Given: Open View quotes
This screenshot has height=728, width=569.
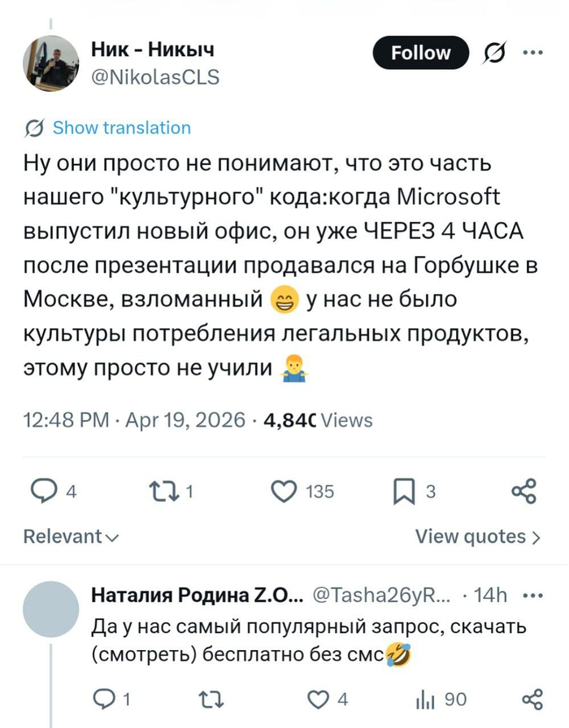Looking at the screenshot, I should pyautogui.click(x=478, y=536).
